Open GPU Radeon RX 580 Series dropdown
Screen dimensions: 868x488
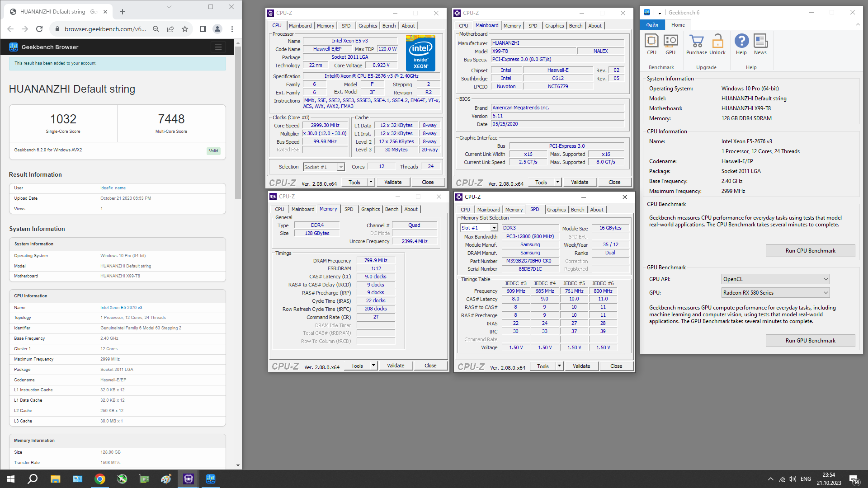click(x=775, y=293)
